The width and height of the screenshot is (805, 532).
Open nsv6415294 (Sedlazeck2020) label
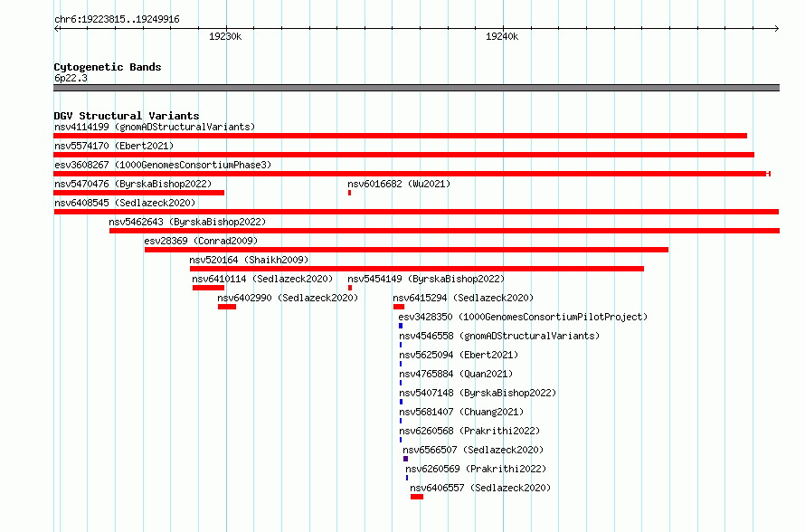click(x=463, y=298)
